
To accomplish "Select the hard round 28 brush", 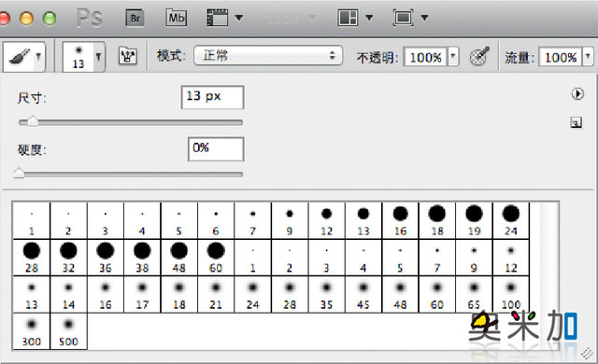I will point(32,258).
